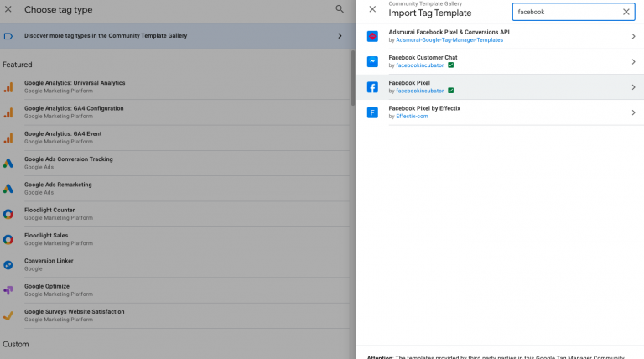Click the Effectix blue F icon
Viewport: 644px width, 359px height.
372,112
